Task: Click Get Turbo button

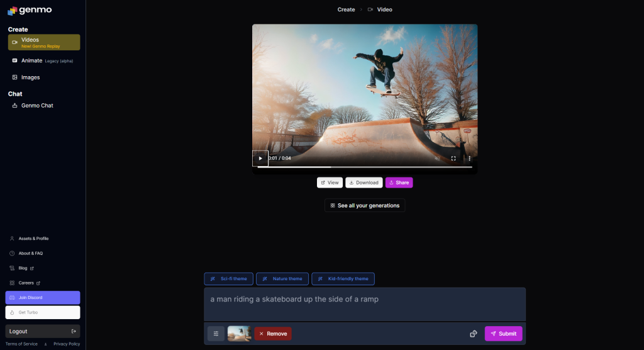Action: pos(43,313)
